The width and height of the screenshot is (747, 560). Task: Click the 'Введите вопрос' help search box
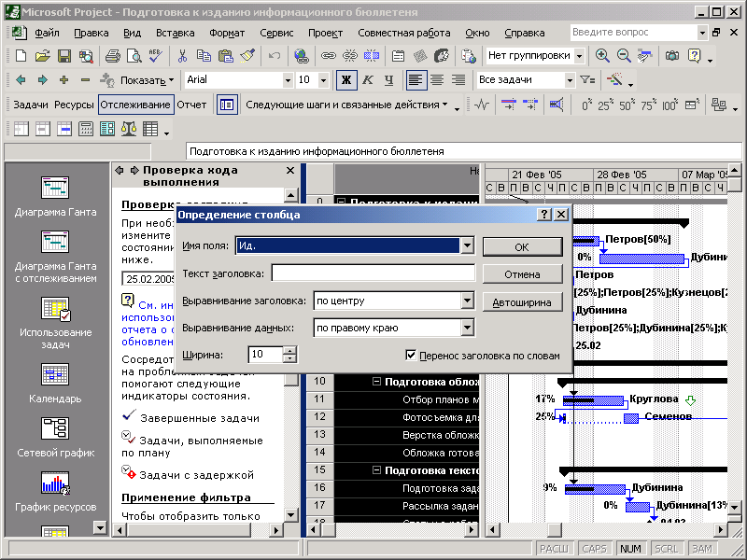pos(634,33)
